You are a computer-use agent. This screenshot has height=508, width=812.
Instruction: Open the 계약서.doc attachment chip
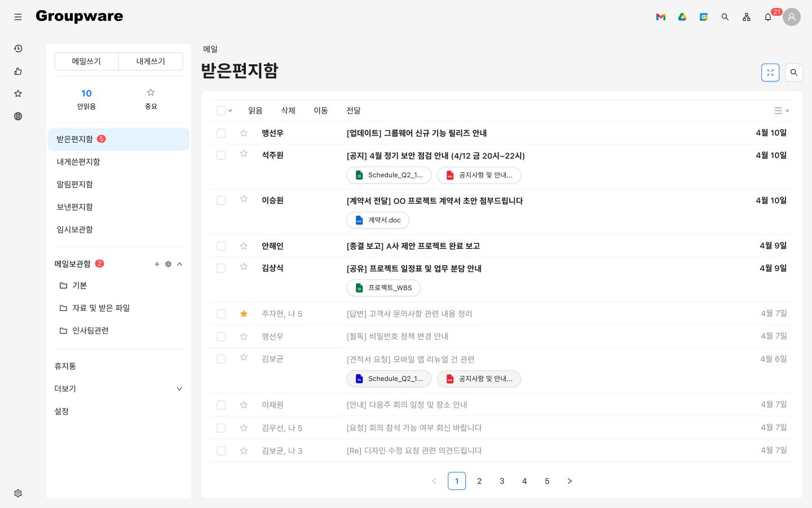(378, 220)
